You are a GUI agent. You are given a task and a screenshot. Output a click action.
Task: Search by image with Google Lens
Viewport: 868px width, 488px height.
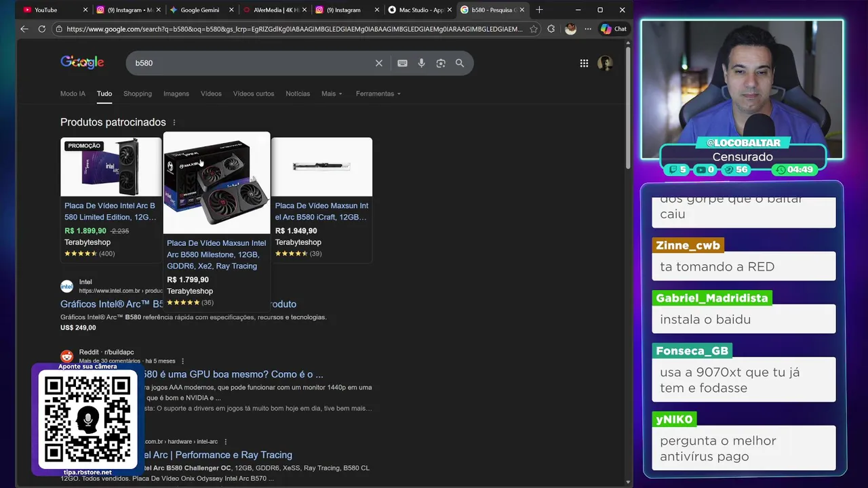tap(441, 63)
